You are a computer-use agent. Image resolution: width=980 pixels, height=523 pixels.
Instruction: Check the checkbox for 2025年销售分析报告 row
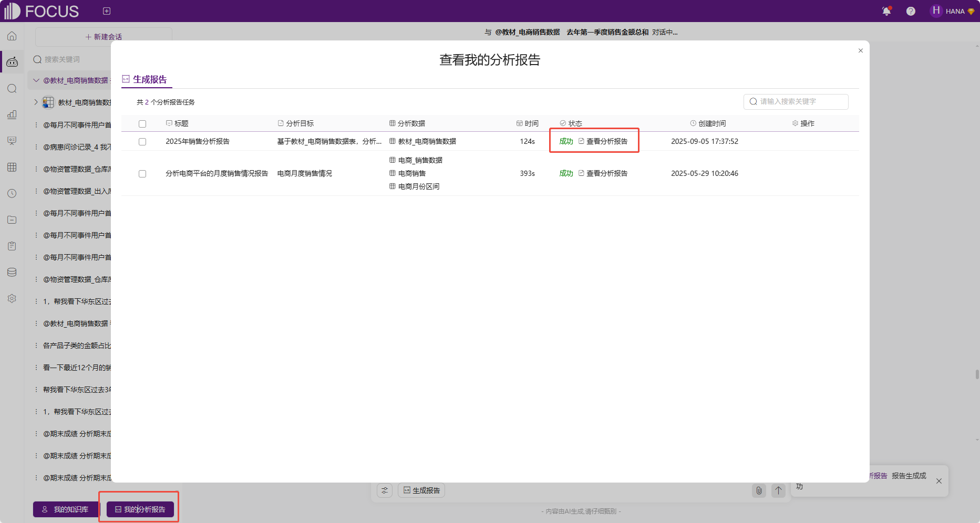tap(142, 141)
